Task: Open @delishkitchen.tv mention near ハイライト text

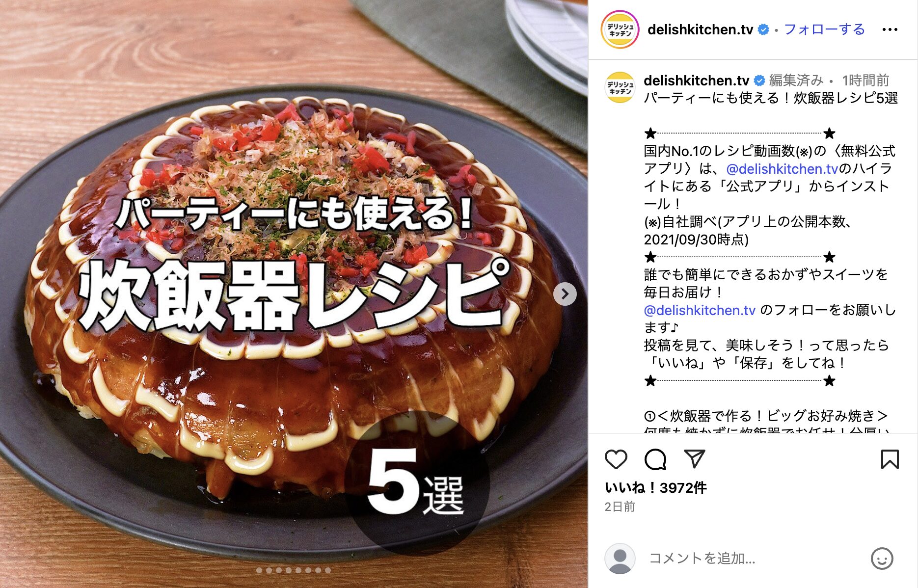Action: point(782,169)
